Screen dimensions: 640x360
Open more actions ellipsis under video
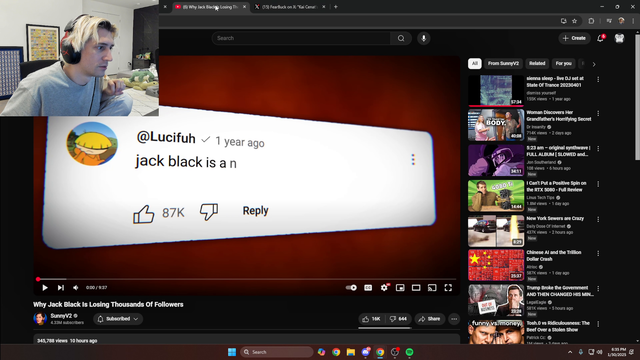pos(454,319)
